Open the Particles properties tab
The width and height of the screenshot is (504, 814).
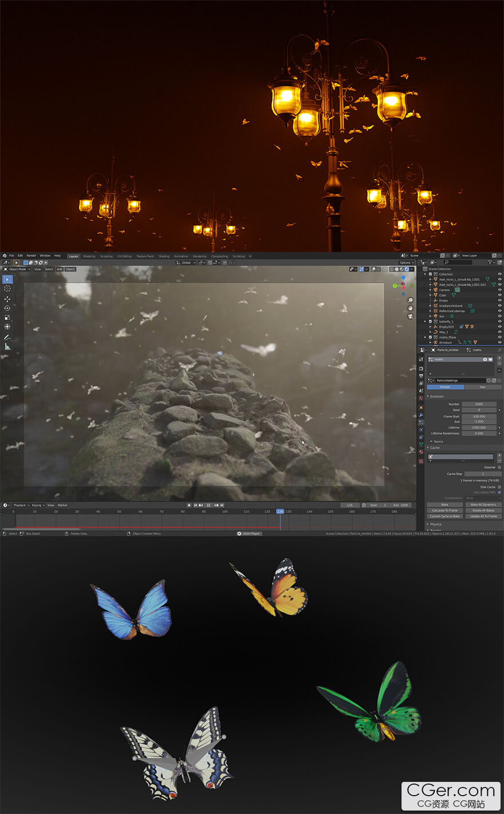click(421, 422)
